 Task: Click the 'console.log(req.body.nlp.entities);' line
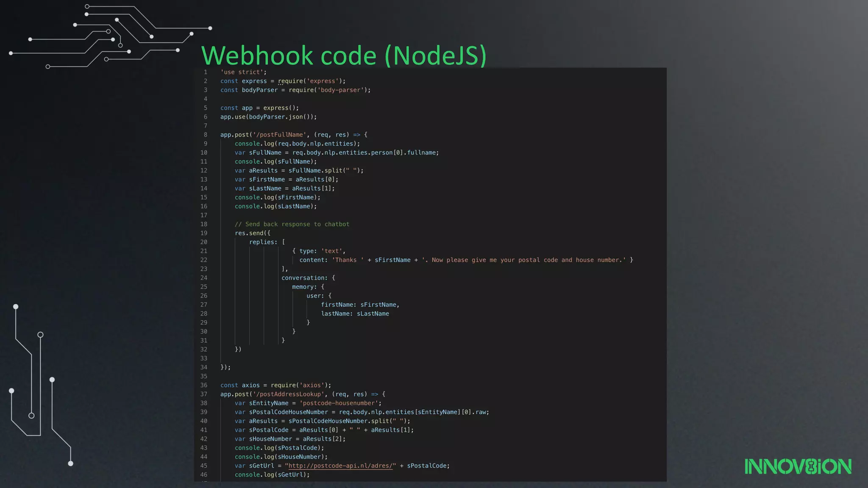[298, 144]
